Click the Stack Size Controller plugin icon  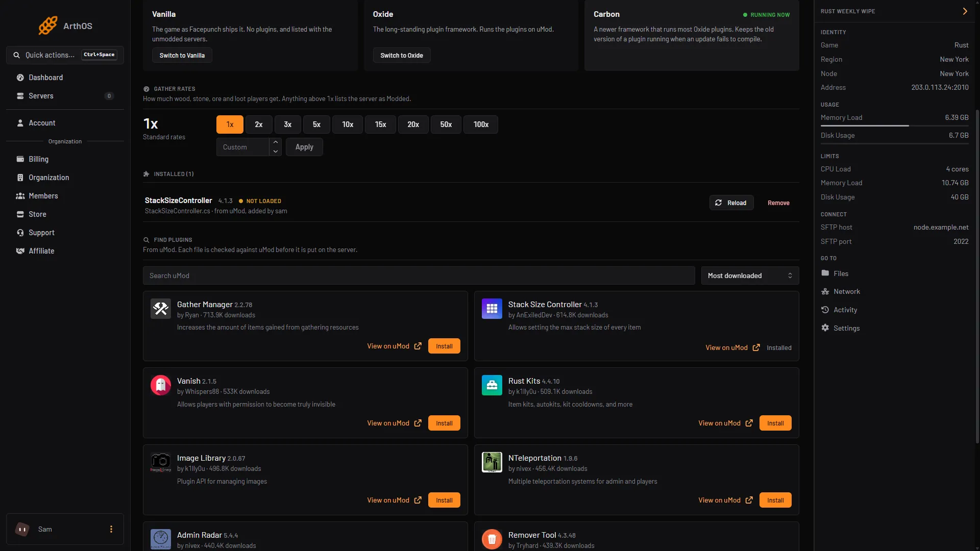tap(492, 309)
